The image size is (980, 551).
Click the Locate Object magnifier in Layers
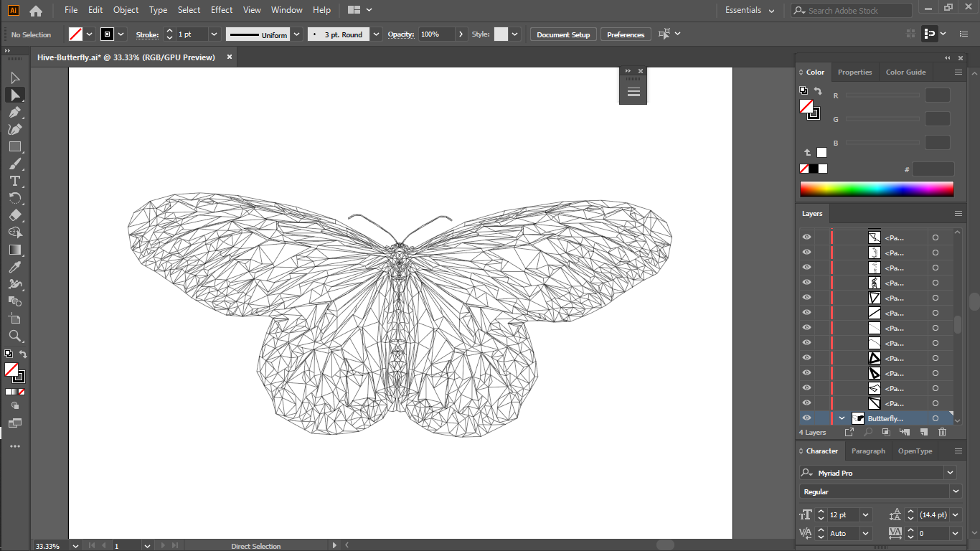tap(868, 432)
